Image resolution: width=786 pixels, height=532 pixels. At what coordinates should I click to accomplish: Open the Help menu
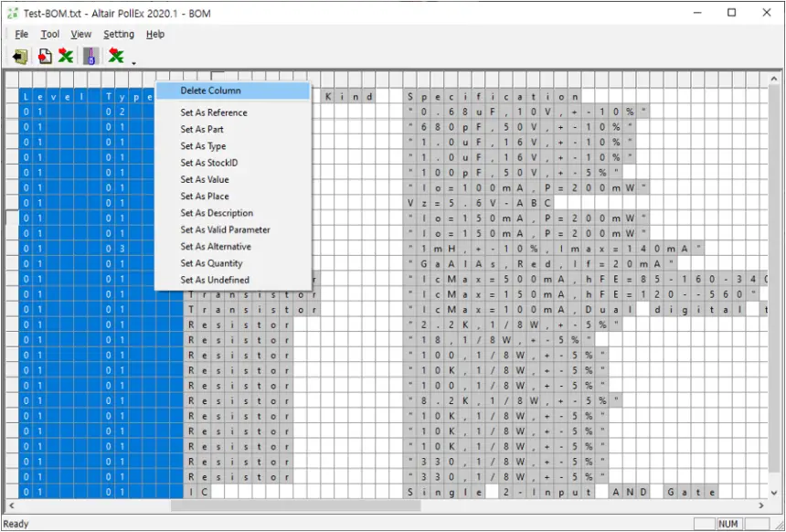[x=155, y=34]
